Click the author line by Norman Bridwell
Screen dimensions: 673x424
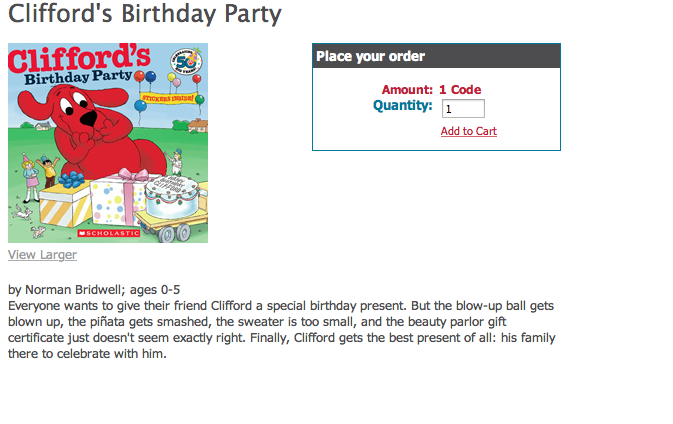pos(94,290)
